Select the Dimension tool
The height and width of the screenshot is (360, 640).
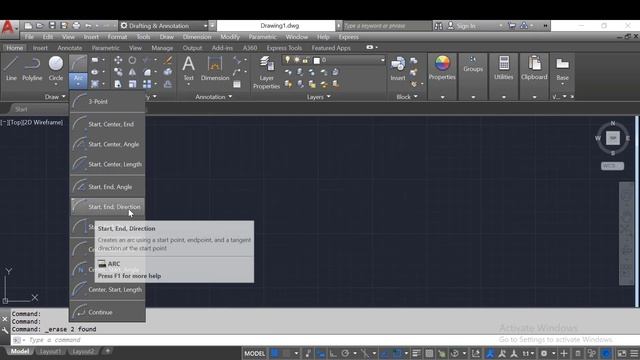click(x=215, y=68)
